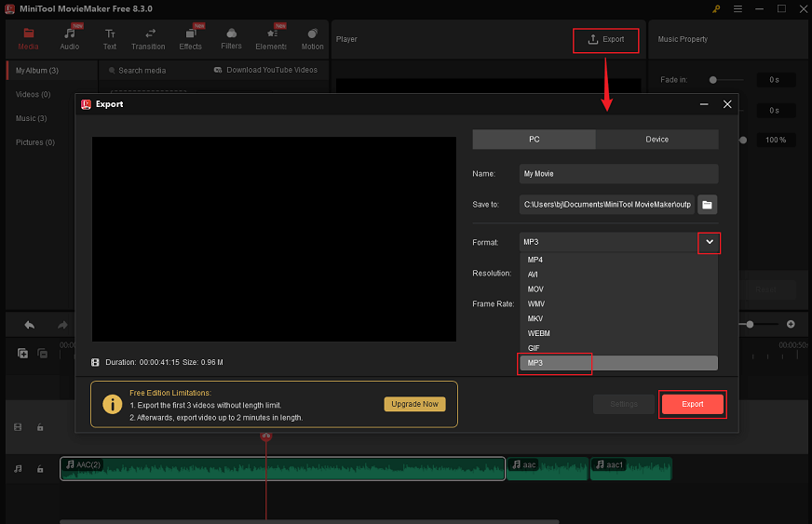Toggle the video track lock
The image size is (812, 524).
point(40,427)
